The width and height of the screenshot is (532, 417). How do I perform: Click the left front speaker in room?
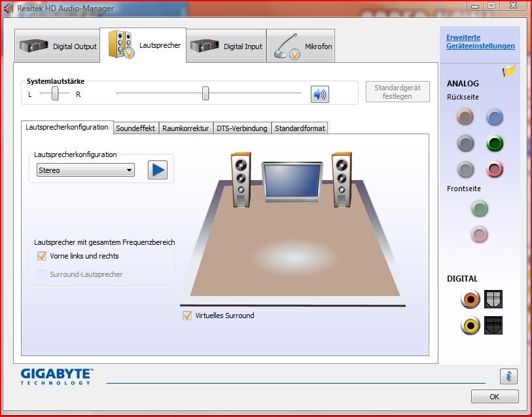coord(241,179)
